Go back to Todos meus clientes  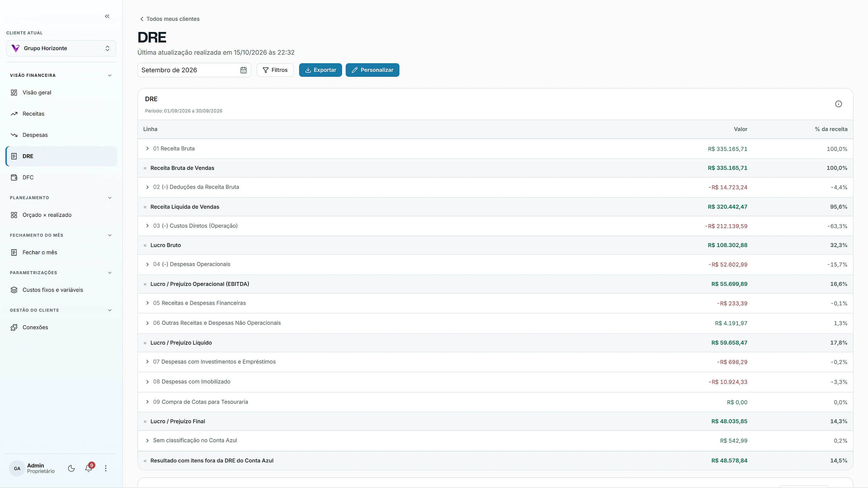pos(170,19)
